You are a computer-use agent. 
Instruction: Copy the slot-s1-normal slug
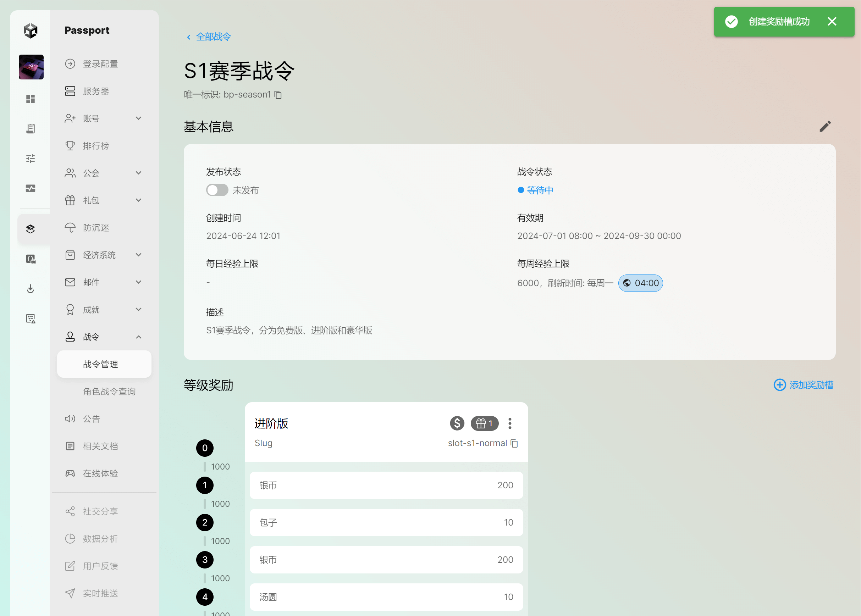(x=514, y=443)
